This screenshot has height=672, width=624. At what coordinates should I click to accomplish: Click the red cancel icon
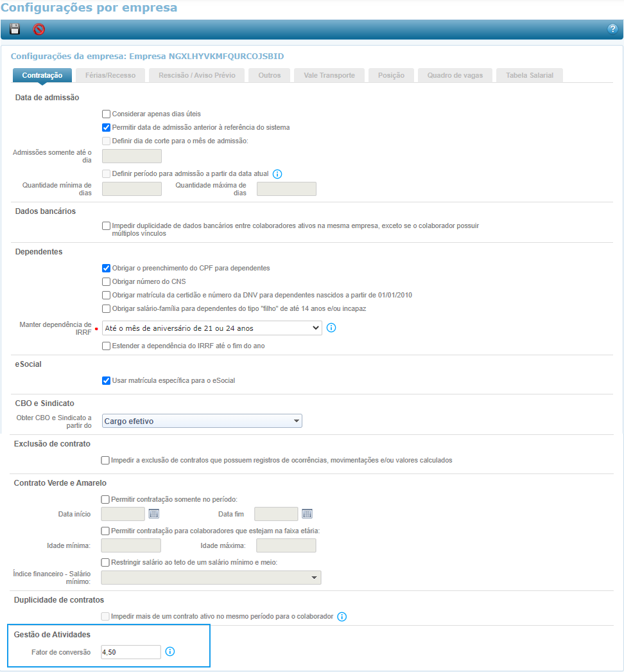point(39,29)
